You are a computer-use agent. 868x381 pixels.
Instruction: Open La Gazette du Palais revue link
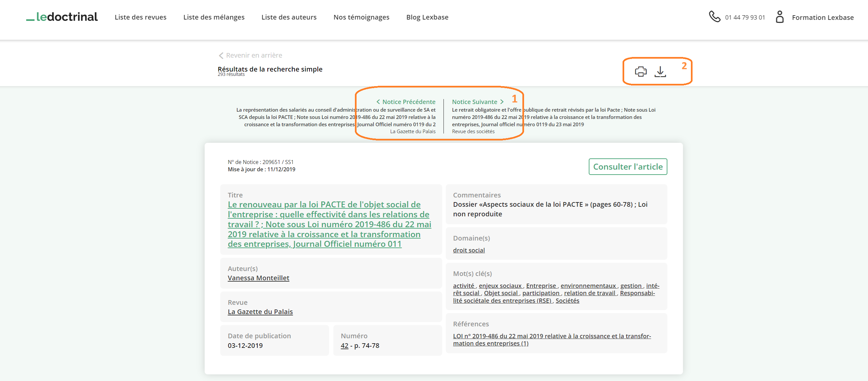point(260,312)
